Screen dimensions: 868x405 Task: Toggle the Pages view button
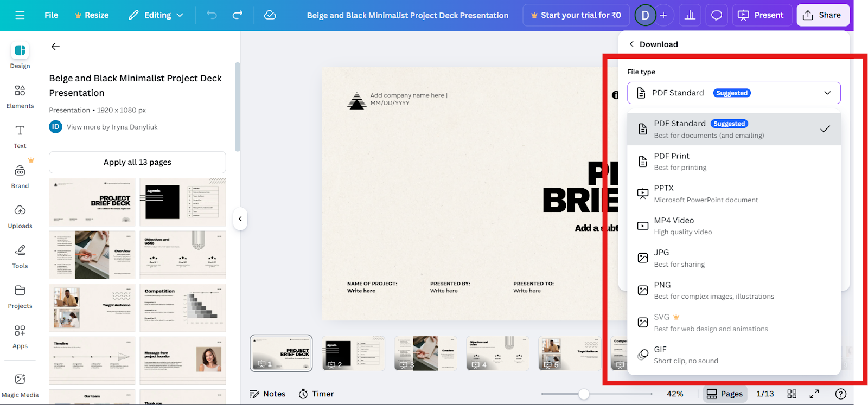725,394
